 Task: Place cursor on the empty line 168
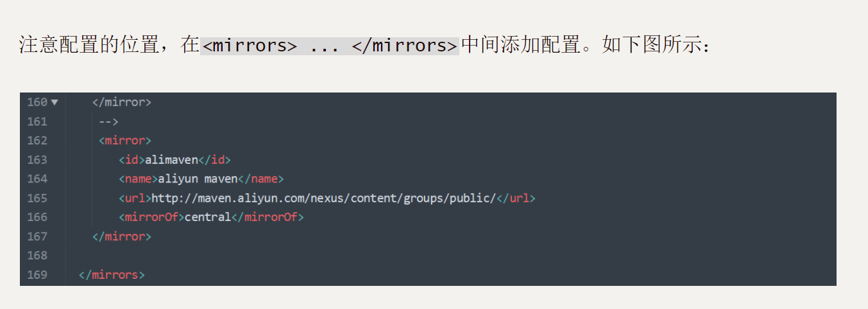[385, 256]
